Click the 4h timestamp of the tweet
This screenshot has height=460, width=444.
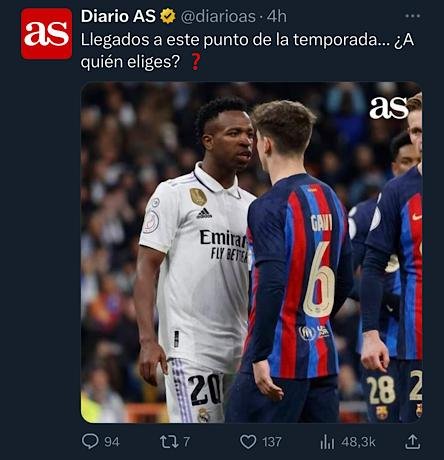pyautogui.click(x=277, y=17)
